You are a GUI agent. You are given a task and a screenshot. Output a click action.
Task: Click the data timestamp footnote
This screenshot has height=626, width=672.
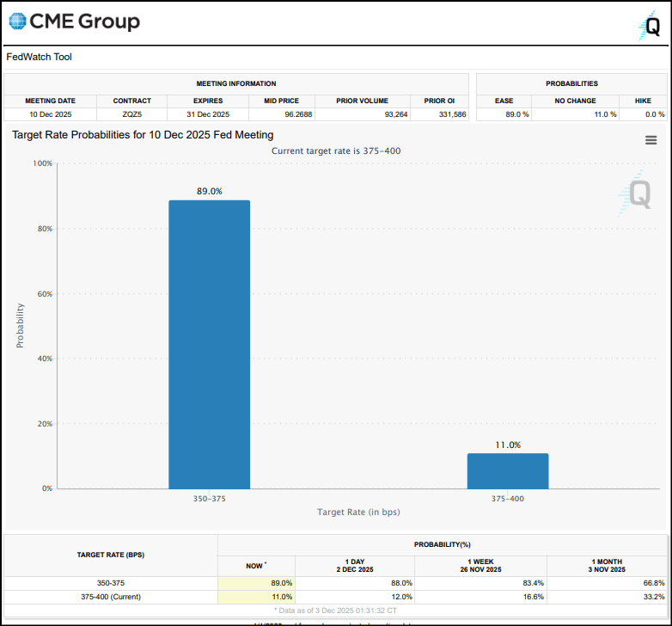(336, 611)
